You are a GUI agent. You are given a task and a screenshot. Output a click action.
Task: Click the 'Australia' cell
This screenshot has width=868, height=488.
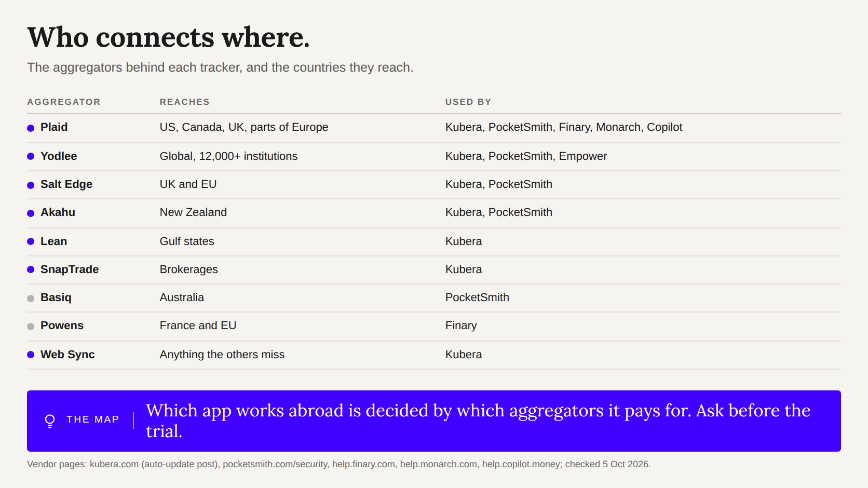point(182,297)
